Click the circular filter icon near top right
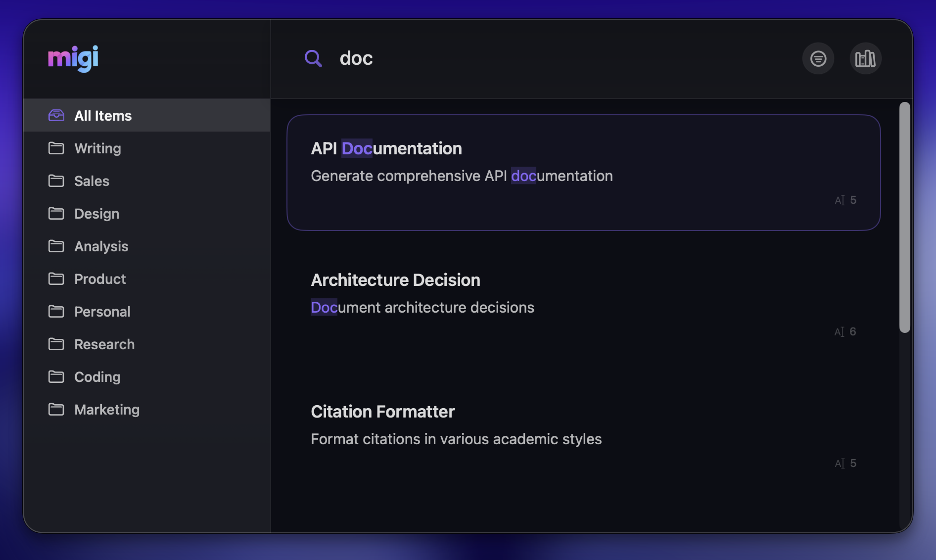Screen dimensions: 936x560 818,58
